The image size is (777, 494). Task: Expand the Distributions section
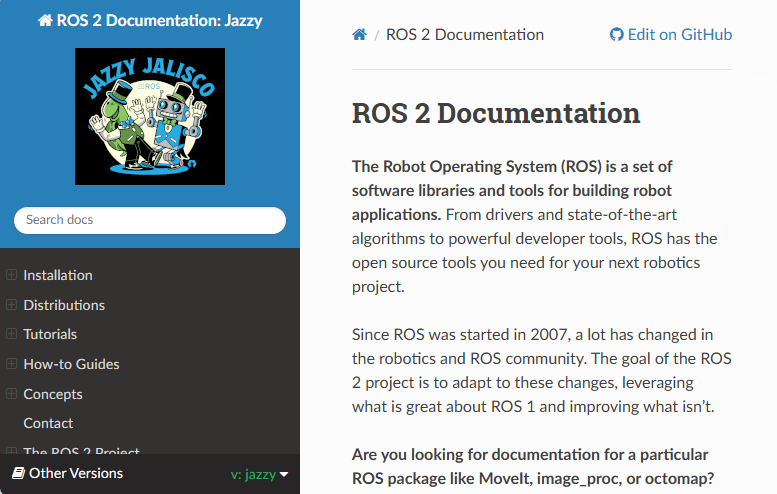tap(11, 304)
